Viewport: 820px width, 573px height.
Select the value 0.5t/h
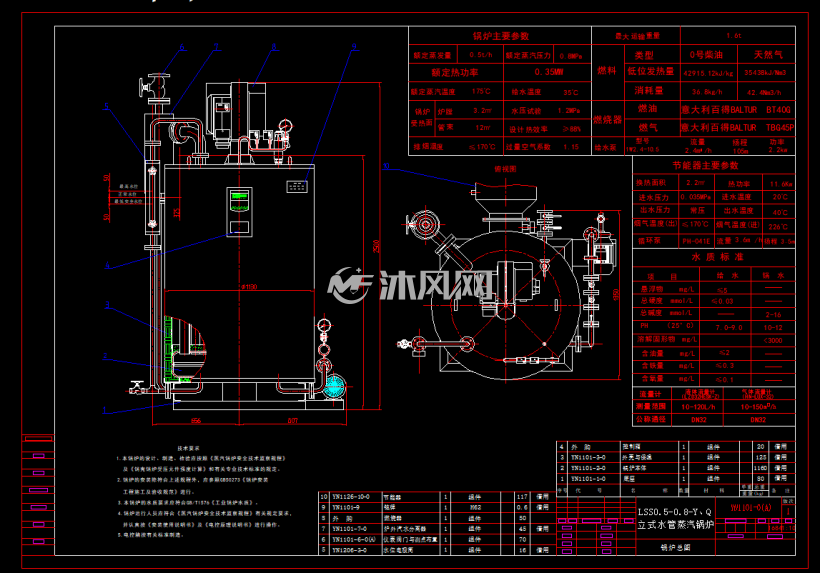(x=480, y=55)
